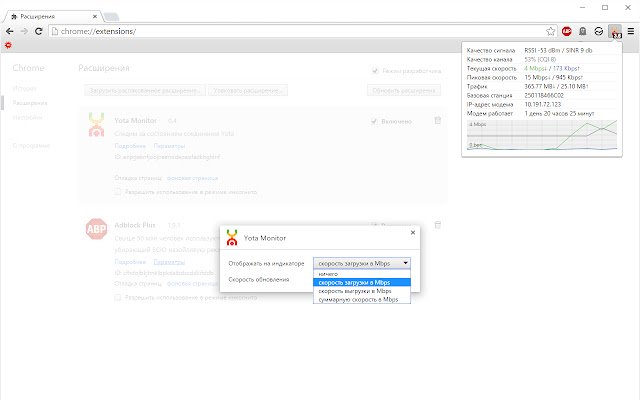The height and width of the screenshot is (400, 640).
Task: Minimize the Chrome window
Action: coord(582,7)
